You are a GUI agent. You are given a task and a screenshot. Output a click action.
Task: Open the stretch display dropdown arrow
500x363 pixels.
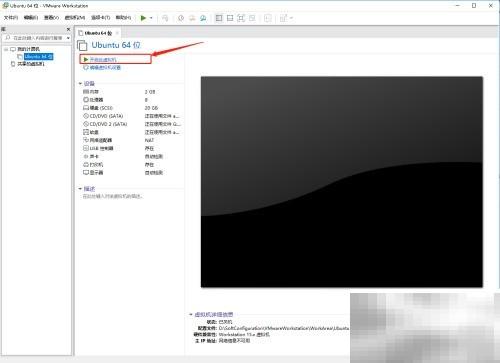click(x=291, y=18)
